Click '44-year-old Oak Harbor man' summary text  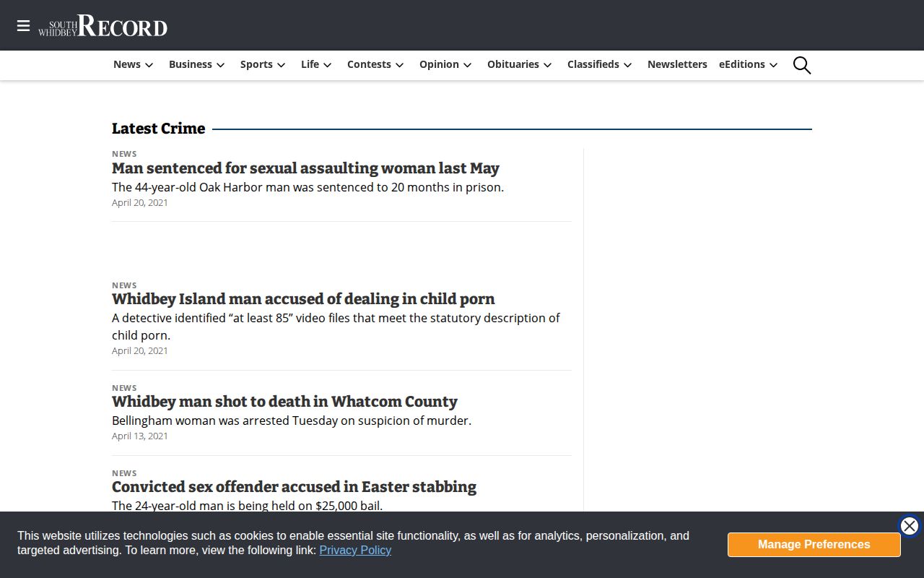click(308, 187)
